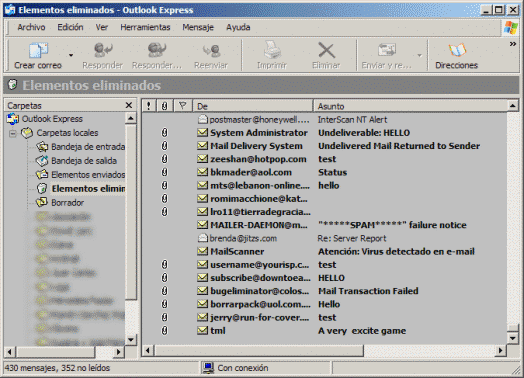Select message from postmaster@honeywell
This screenshot has width=524, height=378.
click(324, 120)
